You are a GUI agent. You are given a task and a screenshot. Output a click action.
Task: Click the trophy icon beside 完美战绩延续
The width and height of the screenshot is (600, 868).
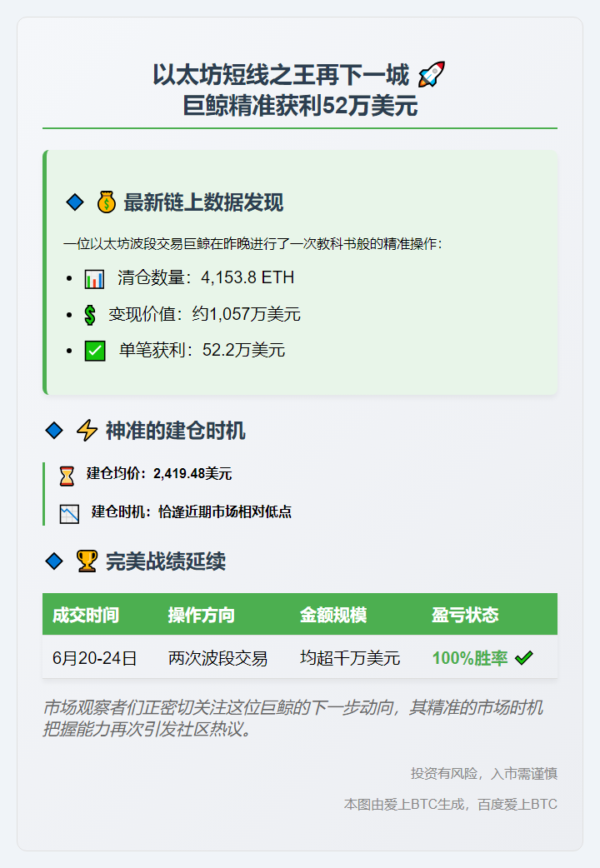click(x=87, y=561)
